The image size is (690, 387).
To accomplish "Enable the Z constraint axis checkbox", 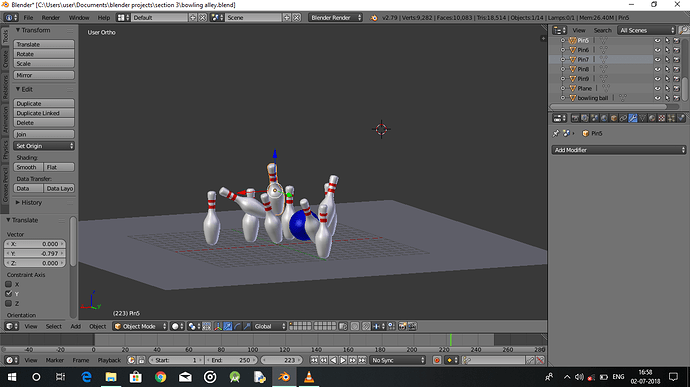I will (x=8, y=303).
